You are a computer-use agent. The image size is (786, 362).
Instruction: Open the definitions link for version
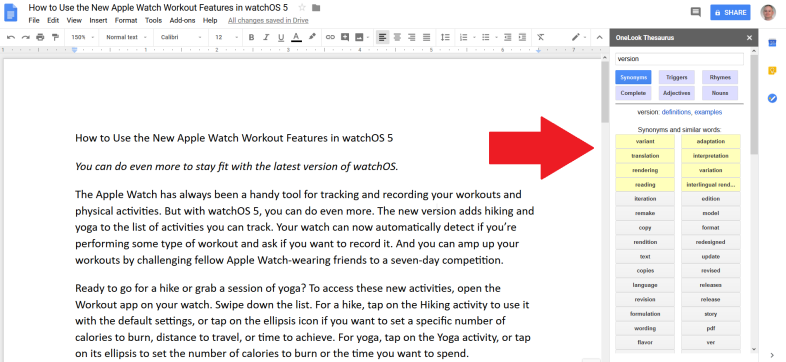676,112
